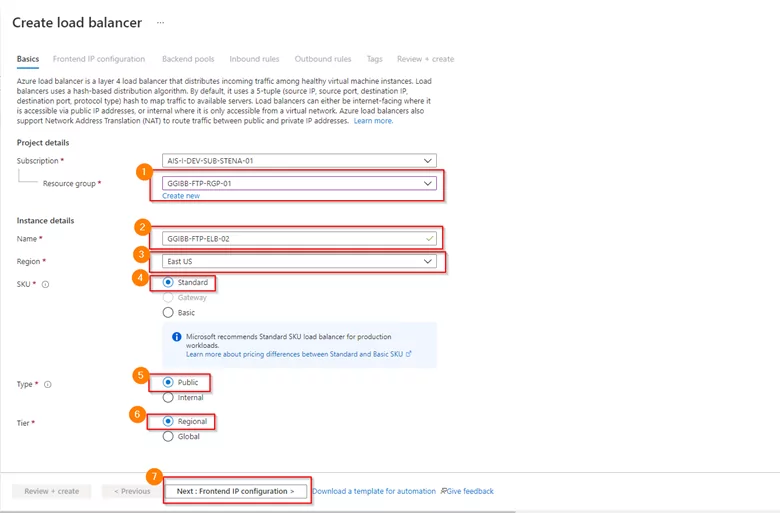
Task: Go to the Inbound rules tab
Action: click(x=254, y=59)
